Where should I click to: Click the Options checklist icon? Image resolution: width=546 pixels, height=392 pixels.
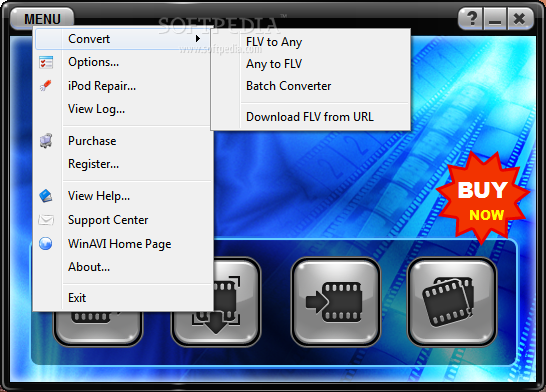pos(46,62)
